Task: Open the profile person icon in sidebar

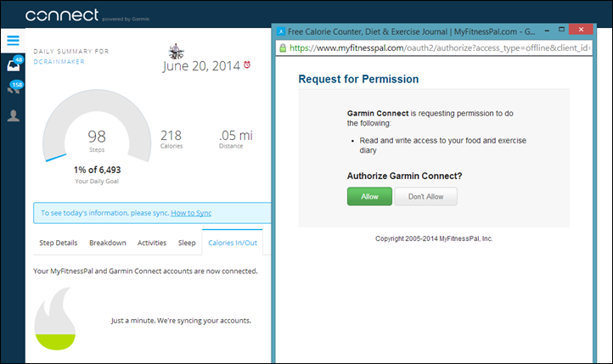Action: 14,115
